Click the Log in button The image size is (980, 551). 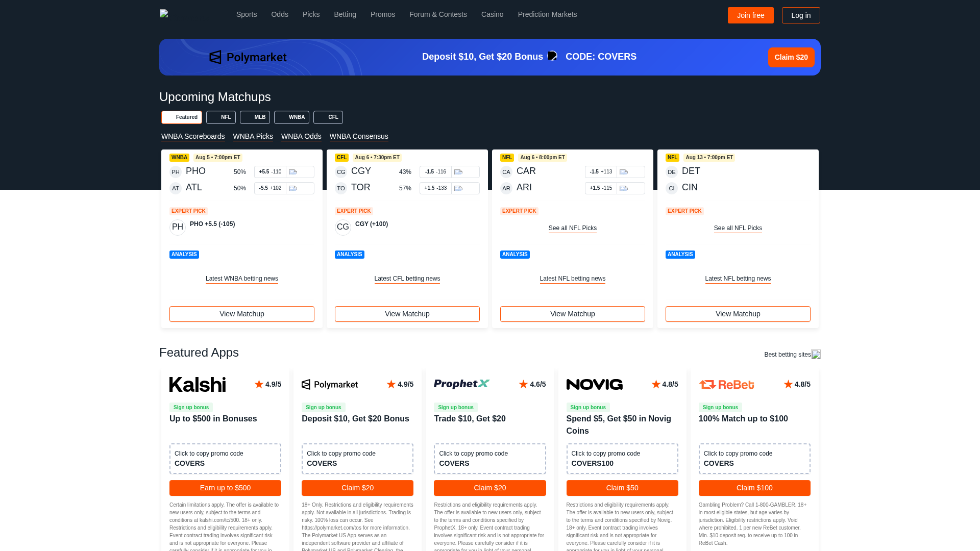[801, 15]
